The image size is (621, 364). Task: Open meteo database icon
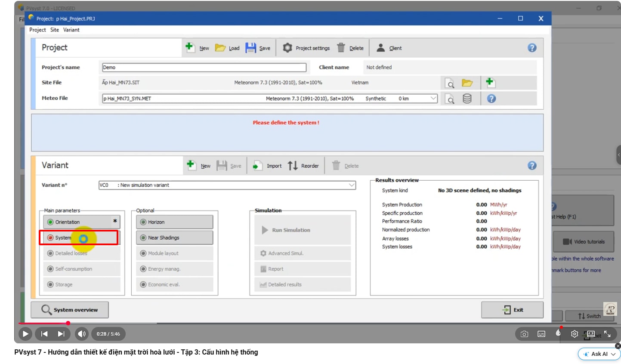[467, 99]
